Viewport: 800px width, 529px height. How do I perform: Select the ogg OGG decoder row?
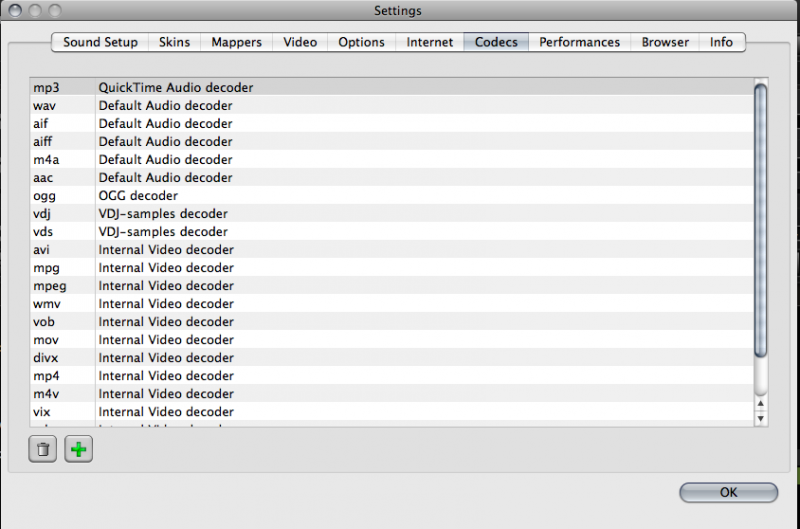(x=390, y=196)
